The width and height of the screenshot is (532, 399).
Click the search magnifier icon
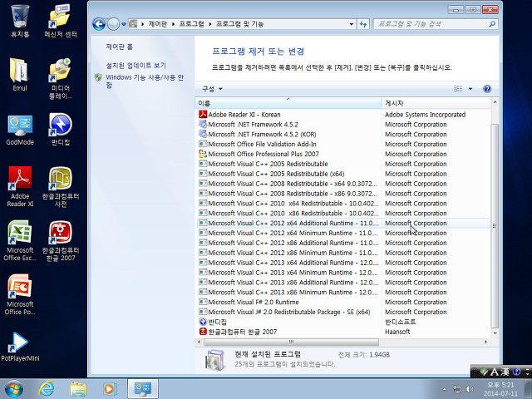pos(492,24)
